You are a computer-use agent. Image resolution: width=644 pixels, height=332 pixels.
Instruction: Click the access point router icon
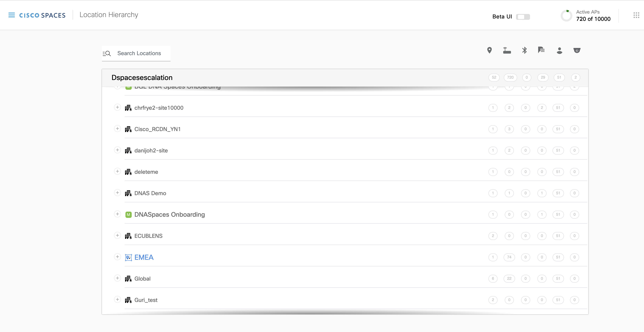[x=507, y=50]
